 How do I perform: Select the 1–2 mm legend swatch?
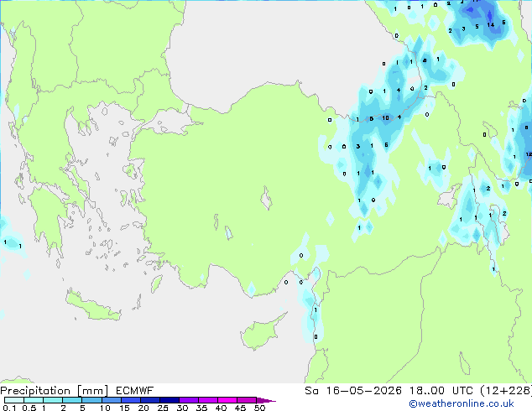[53, 400]
